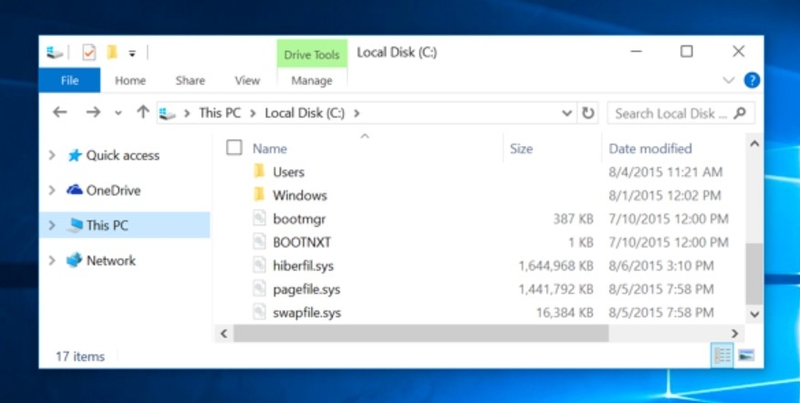
Task: Expand the Network tree node
Action: [x=52, y=260]
